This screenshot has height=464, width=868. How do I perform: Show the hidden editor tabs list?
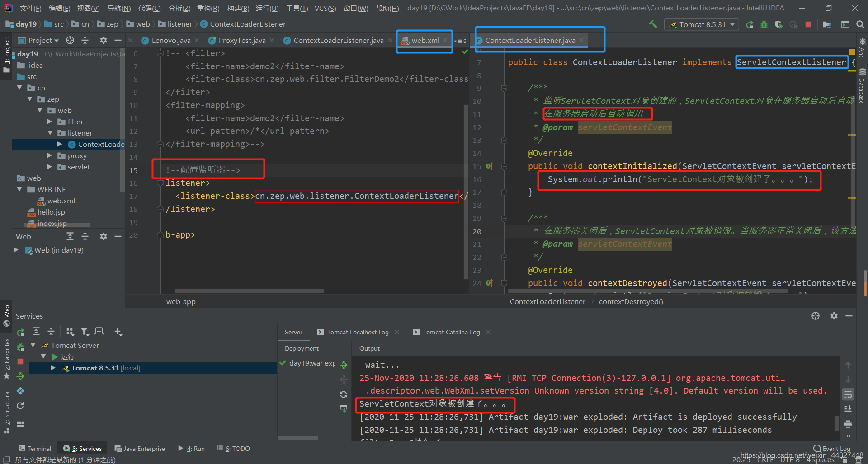460,41
